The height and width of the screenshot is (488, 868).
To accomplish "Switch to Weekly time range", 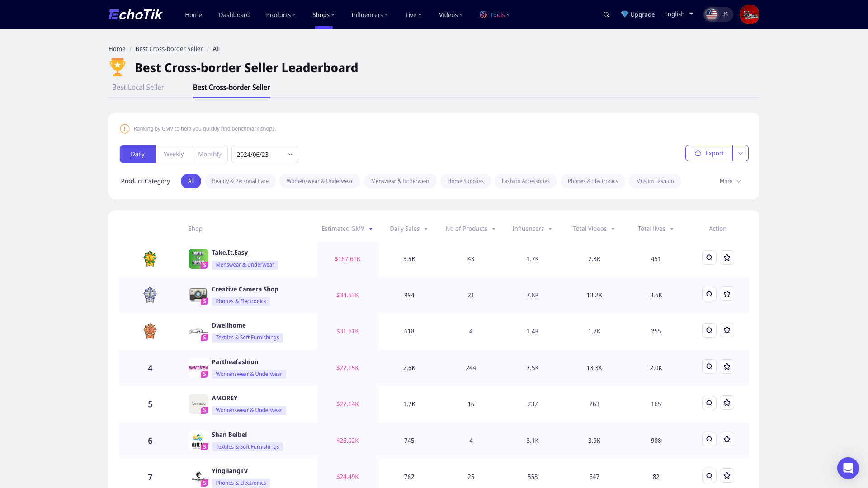I will coord(174,154).
